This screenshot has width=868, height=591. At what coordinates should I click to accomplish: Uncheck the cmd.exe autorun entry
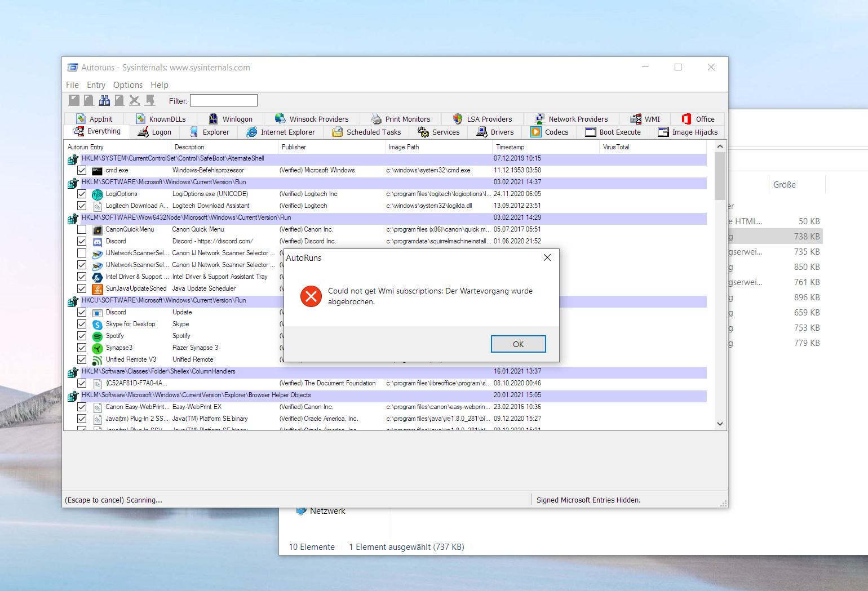pos(82,171)
